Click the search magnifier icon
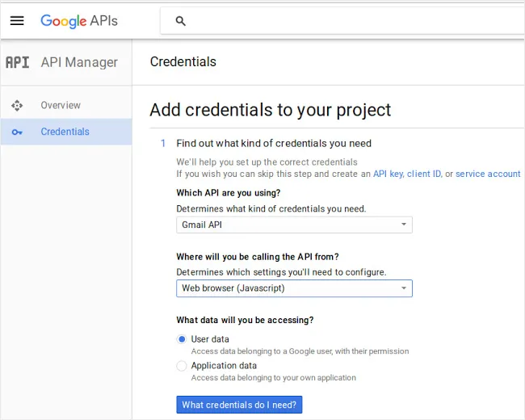This screenshot has height=420, width=525. tap(180, 21)
